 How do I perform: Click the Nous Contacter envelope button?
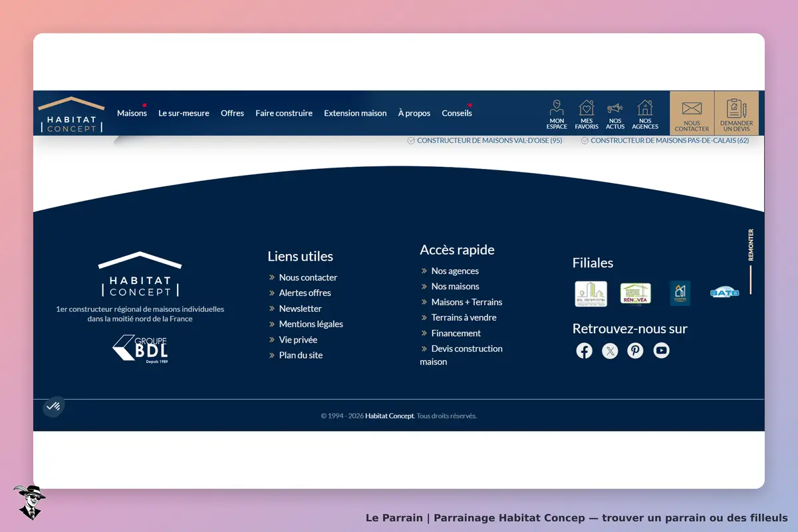pyautogui.click(x=692, y=114)
